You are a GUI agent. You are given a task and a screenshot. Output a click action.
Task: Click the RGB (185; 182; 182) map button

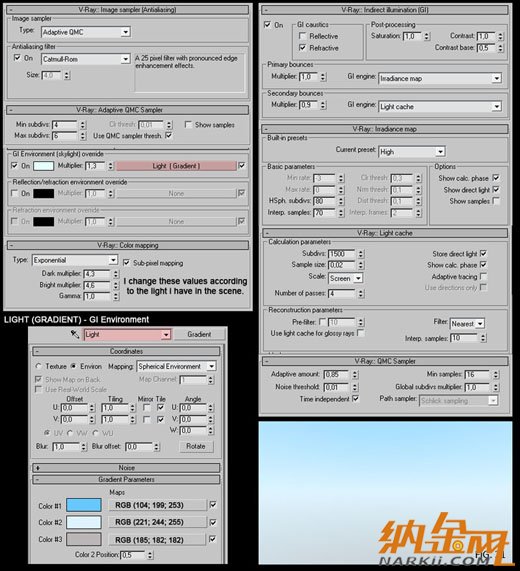pyautogui.click(x=157, y=540)
